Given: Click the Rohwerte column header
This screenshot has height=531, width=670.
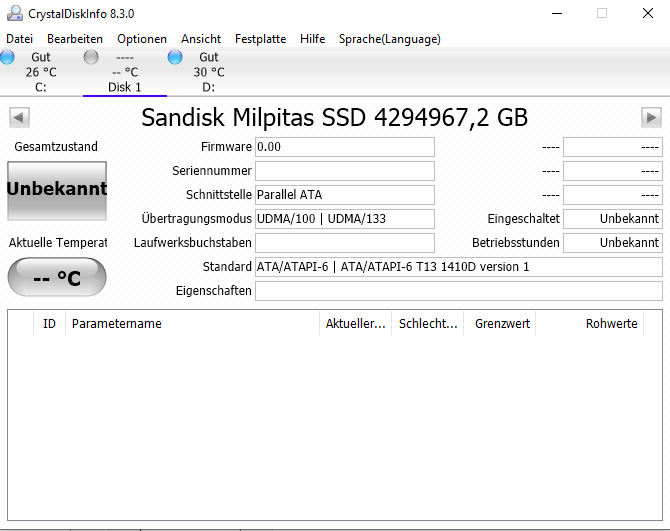Looking at the screenshot, I should tap(590, 323).
